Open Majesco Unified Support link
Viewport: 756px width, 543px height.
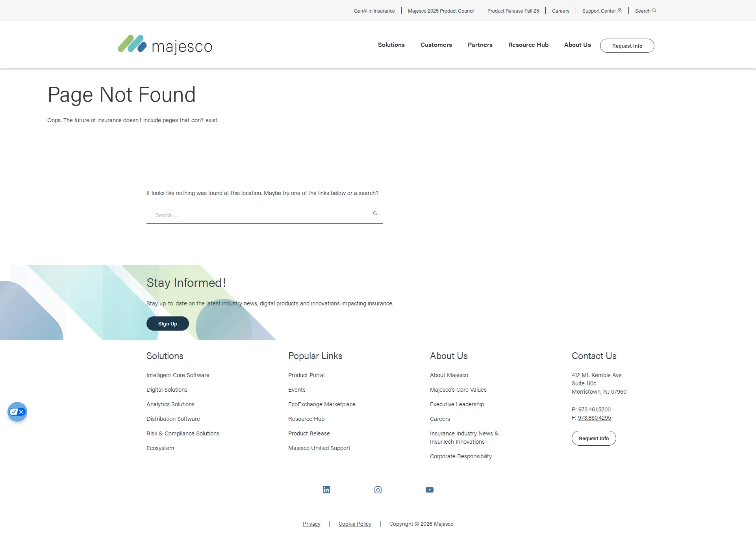click(x=319, y=448)
